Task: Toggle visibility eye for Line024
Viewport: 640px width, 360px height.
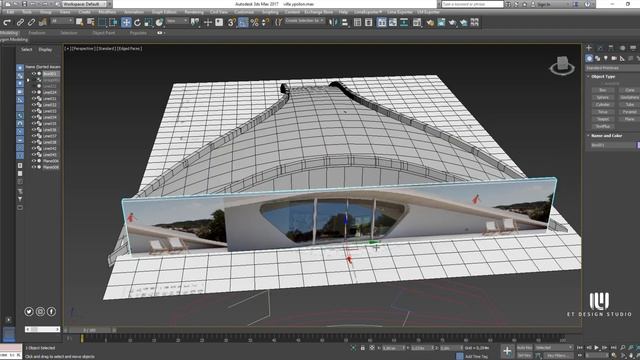Action: click(x=34, y=92)
